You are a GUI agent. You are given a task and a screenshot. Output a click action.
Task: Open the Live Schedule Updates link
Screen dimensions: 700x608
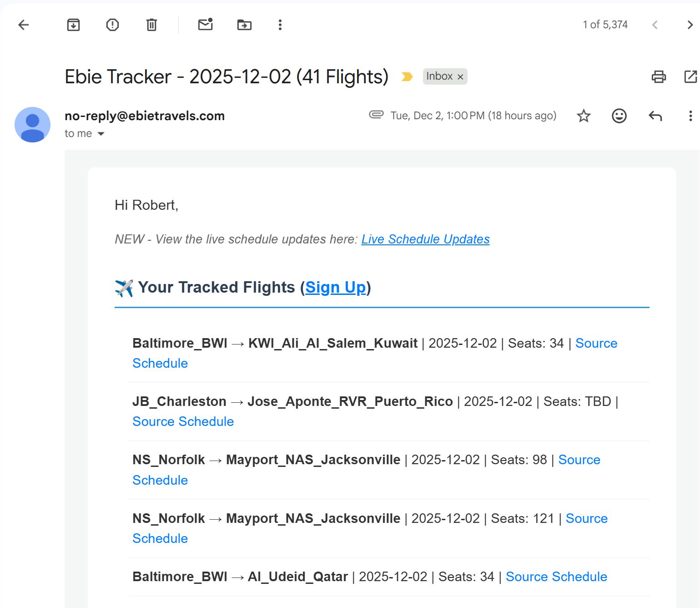[x=425, y=239]
